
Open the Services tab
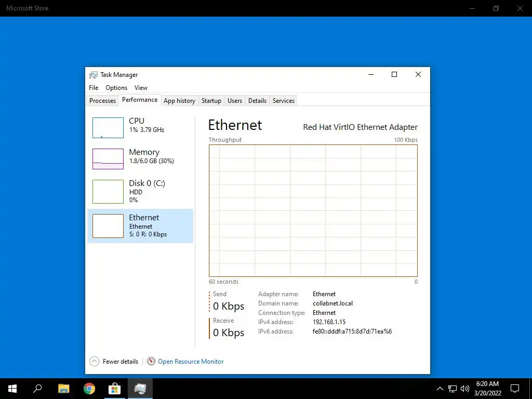pyautogui.click(x=284, y=101)
